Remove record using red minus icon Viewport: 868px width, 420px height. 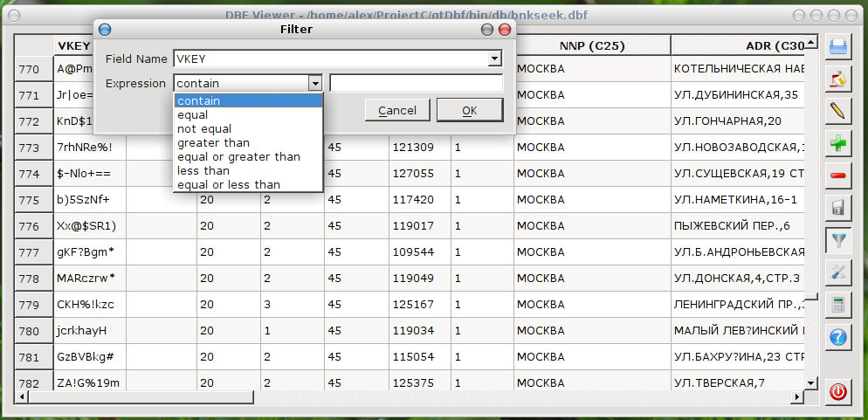click(x=838, y=175)
